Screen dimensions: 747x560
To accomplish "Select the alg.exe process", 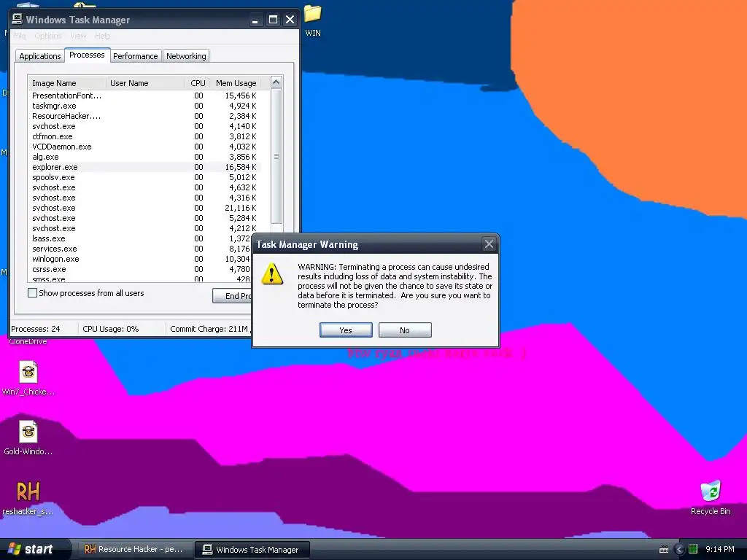I will tap(144, 157).
